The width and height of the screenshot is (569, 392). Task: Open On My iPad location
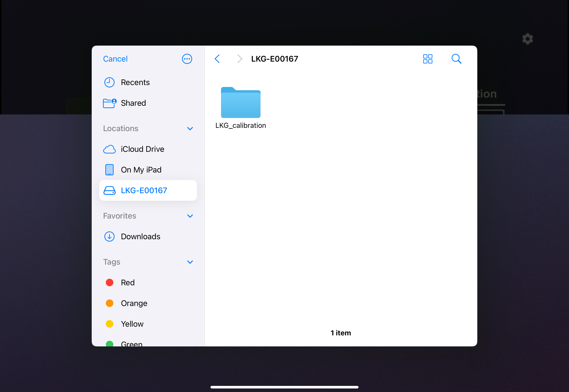click(141, 170)
